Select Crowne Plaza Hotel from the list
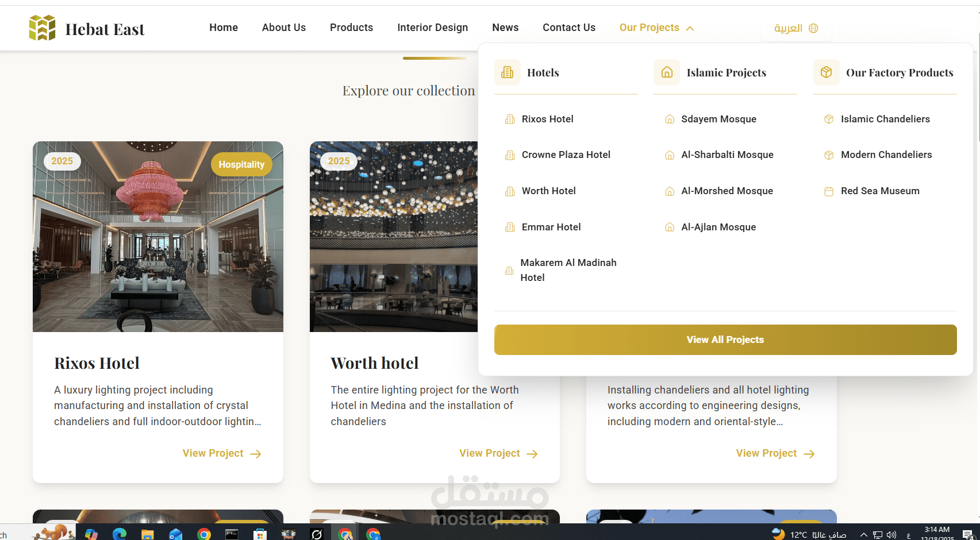The width and height of the screenshot is (980, 540). [566, 155]
